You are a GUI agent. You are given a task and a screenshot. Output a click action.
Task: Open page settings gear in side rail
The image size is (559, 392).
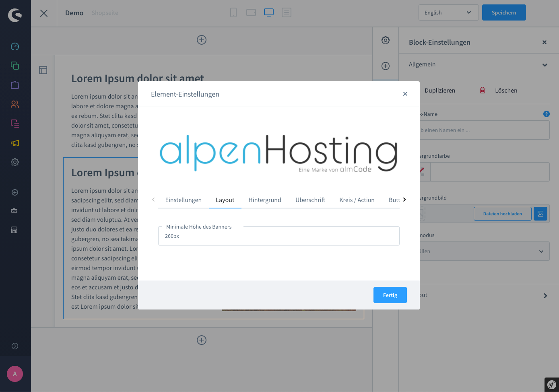(386, 40)
